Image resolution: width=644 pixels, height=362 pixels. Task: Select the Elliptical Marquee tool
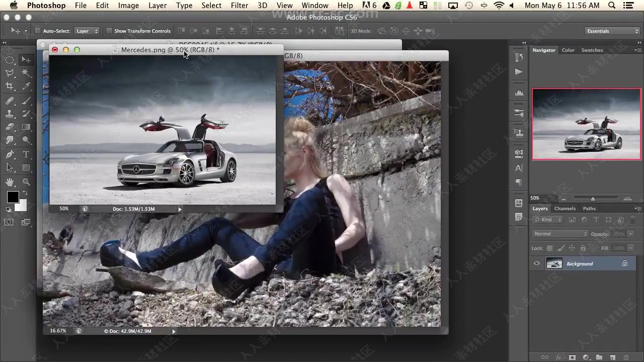point(10,60)
